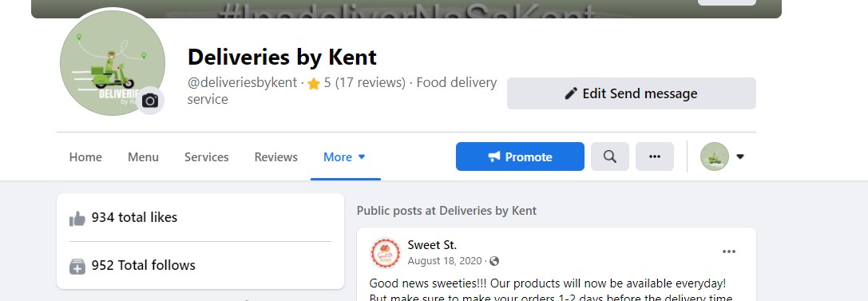
Task: Click the pencil Edit Send message button
Action: 631,93
